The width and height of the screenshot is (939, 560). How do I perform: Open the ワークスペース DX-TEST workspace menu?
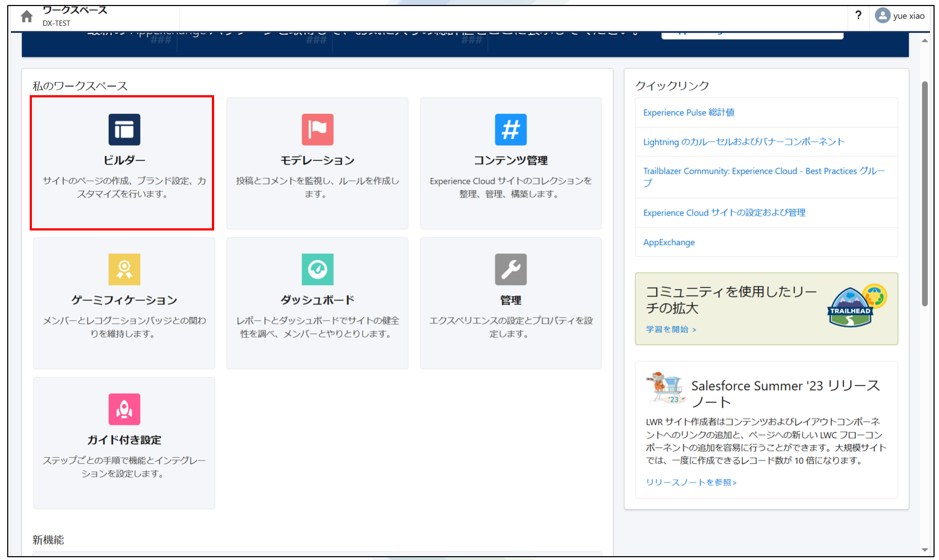tap(75, 16)
